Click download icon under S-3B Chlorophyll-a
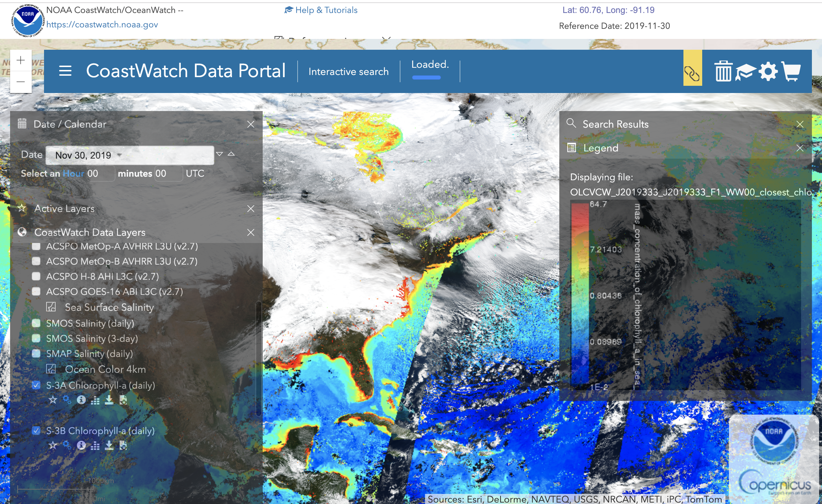Viewport: 822px width, 504px height. (109, 446)
